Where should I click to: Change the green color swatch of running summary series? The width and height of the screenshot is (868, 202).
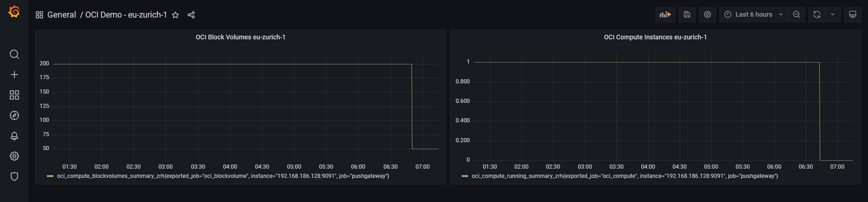click(x=465, y=176)
